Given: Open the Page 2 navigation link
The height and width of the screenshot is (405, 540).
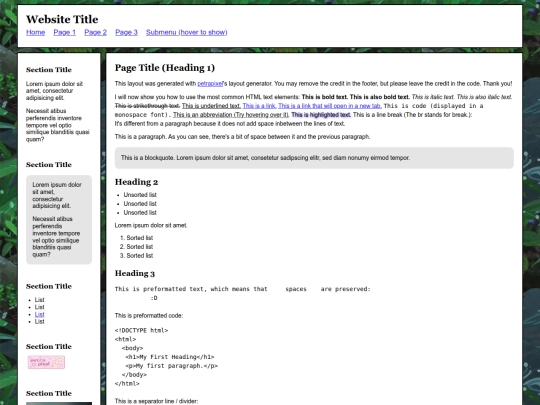Looking at the screenshot, I should [95, 32].
